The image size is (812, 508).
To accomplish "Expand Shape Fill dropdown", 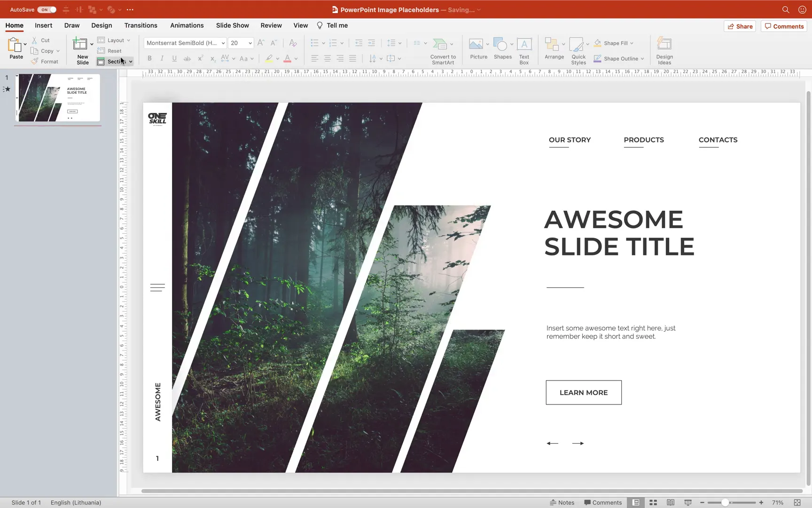I will click(x=632, y=43).
